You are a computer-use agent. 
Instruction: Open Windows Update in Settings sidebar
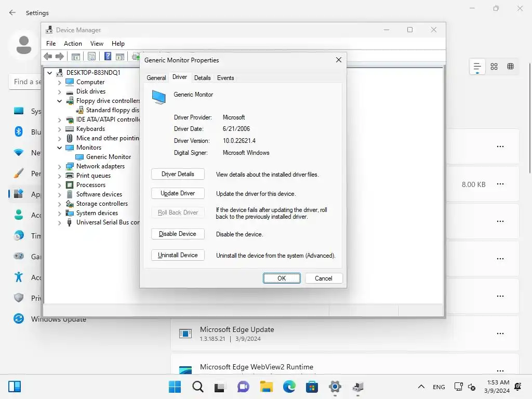[x=50, y=318]
